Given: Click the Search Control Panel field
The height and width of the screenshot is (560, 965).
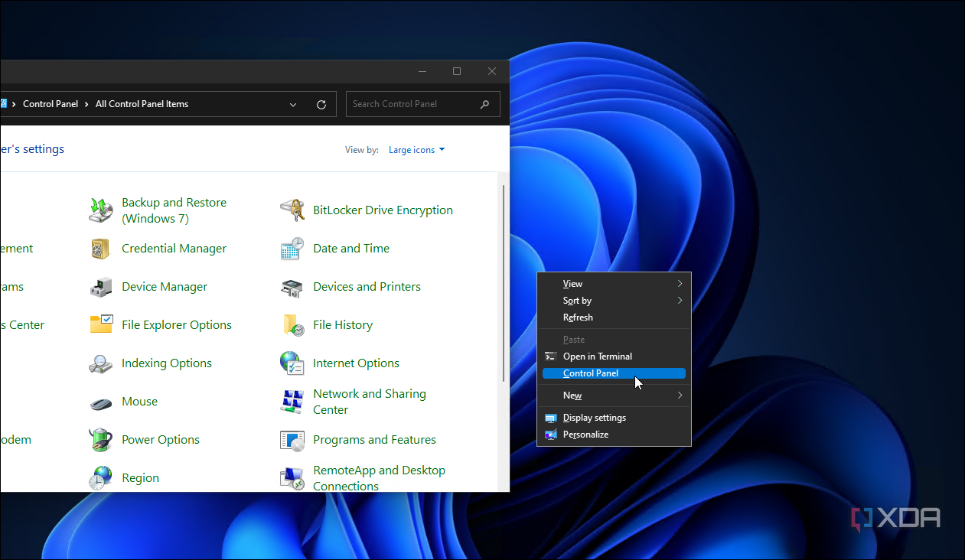Looking at the screenshot, I should [413, 103].
